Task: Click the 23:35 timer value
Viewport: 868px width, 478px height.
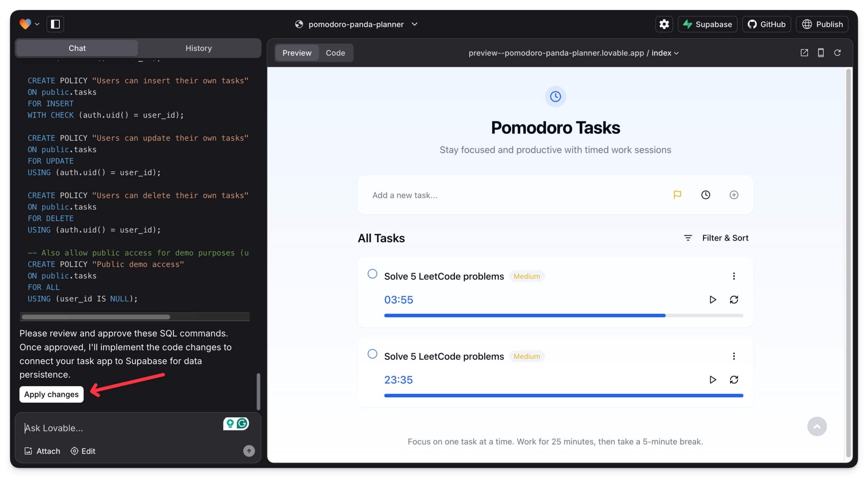Action: click(x=398, y=380)
